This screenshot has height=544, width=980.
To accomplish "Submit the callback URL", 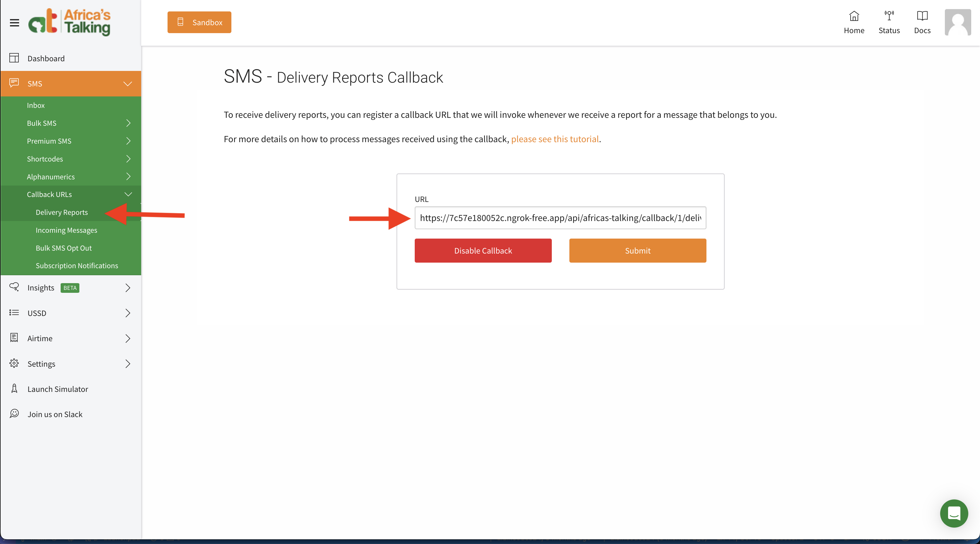I will tap(638, 251).
